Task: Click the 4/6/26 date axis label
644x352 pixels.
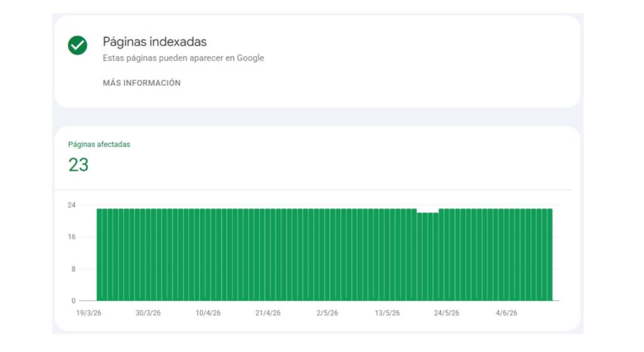Action: (x=506, y=313)
